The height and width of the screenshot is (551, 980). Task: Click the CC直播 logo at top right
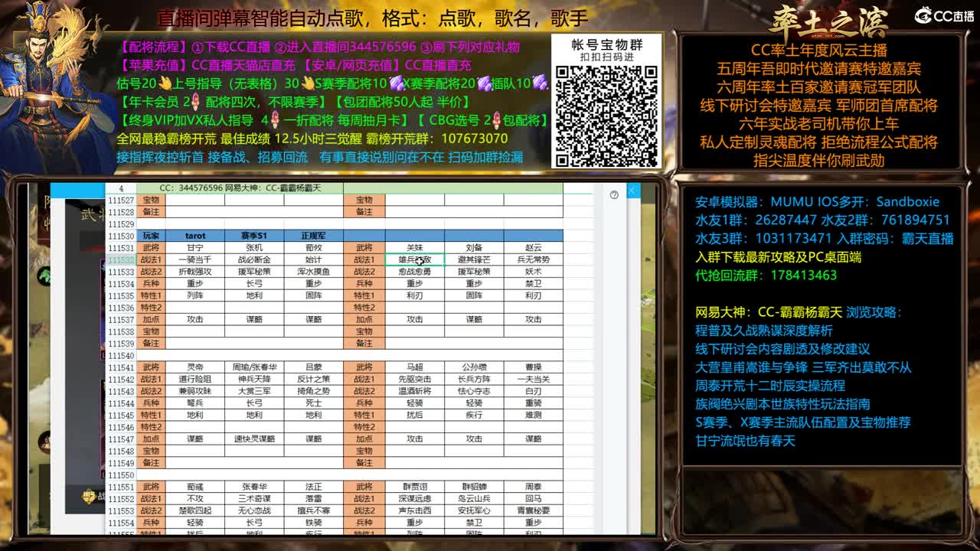(944, 15)
